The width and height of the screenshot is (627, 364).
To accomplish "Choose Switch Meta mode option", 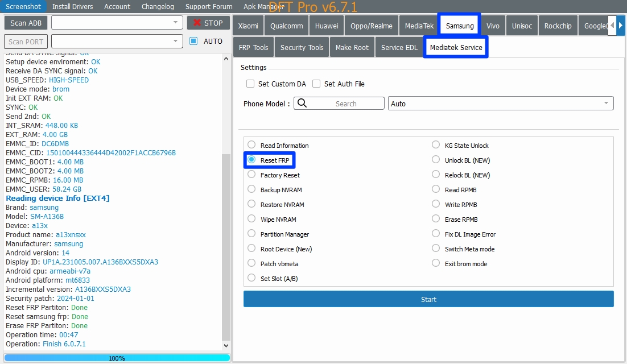I will coord(436,248).
